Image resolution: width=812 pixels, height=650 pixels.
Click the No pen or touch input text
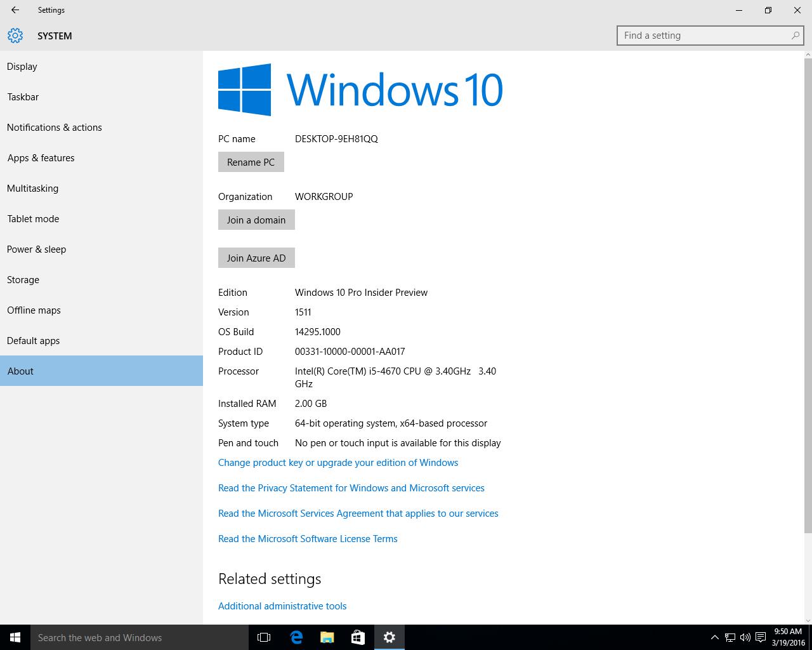click(x=398, y=442)
